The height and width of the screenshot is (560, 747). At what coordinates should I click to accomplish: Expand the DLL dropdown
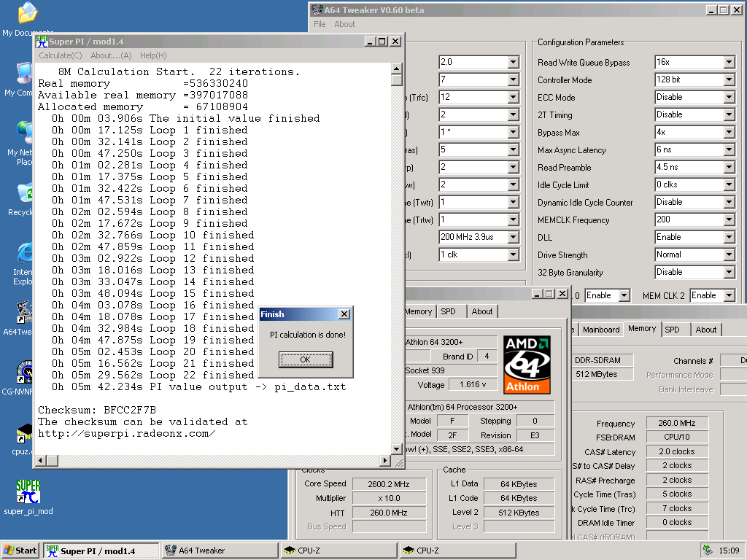click(x=729, y=237)
